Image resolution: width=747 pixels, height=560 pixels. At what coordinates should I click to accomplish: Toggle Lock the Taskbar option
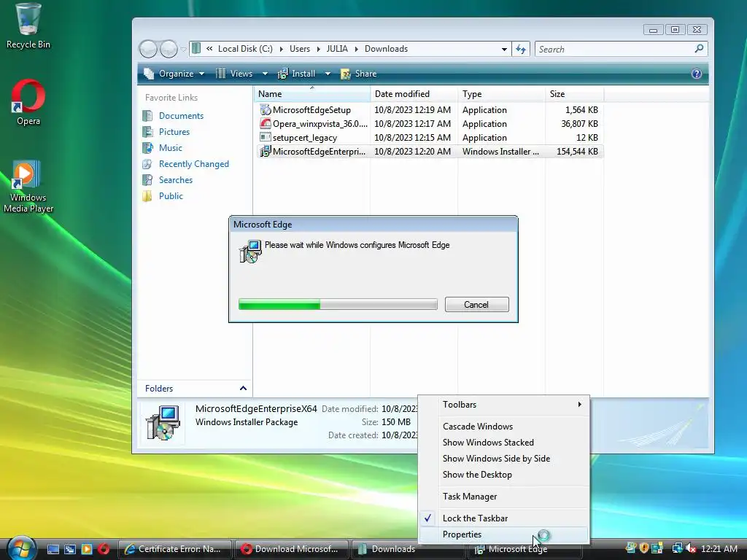504,518
